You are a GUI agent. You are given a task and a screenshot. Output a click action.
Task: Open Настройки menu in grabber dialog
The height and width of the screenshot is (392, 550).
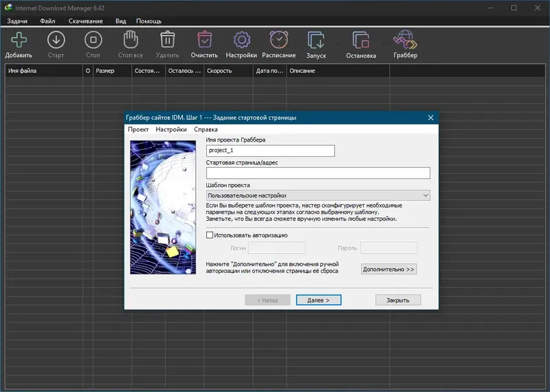[171, 129]
